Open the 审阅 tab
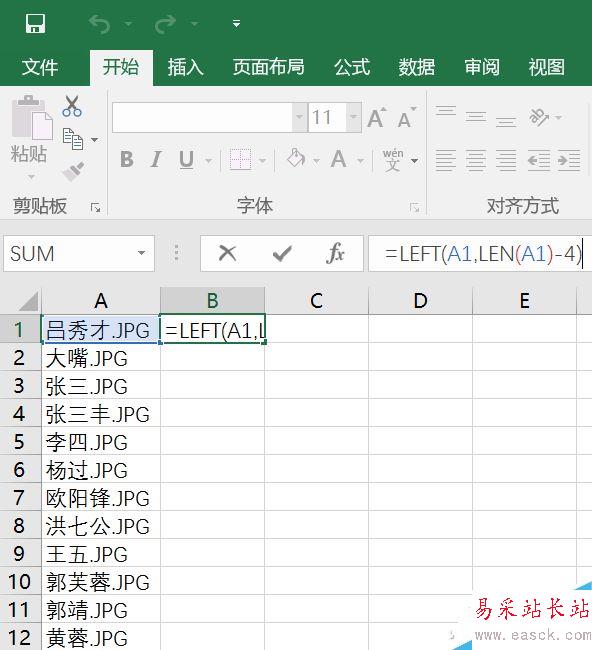 [482, 67]
